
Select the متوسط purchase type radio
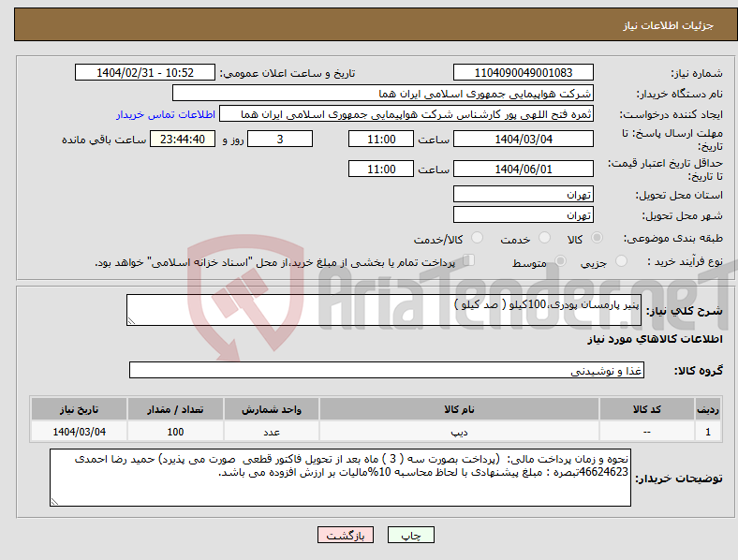click(x=560, y=260)
